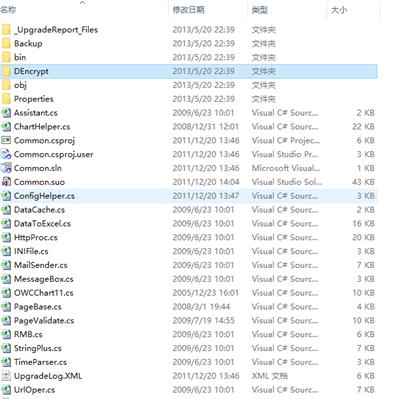403x399 pixels.
Task: Sort by the 修改日期 column header
Action: (188, 10)
